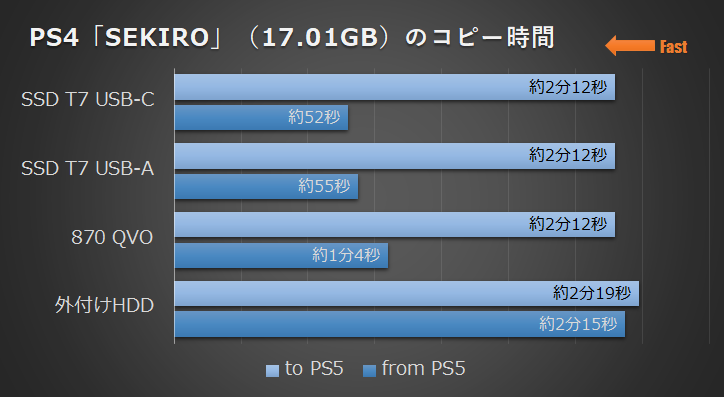
Task: Click the chart title mentioning SEKIRO
Action: pyautogui.click(x=292, y=38)
